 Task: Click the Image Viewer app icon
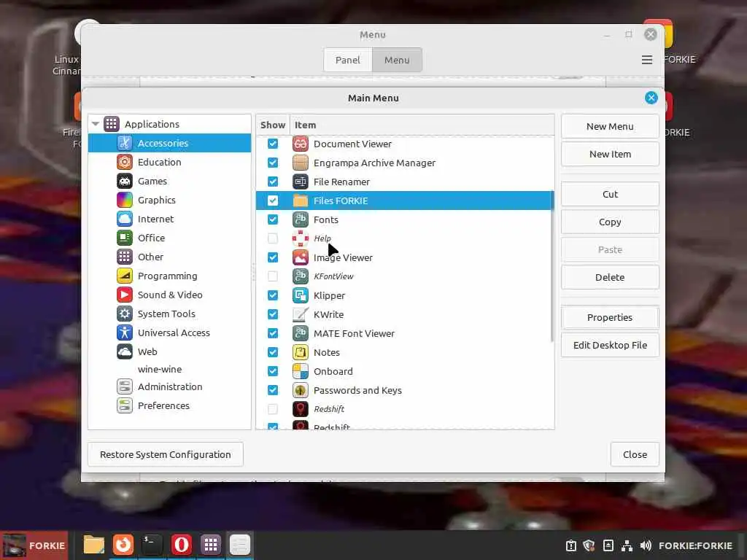300,257
